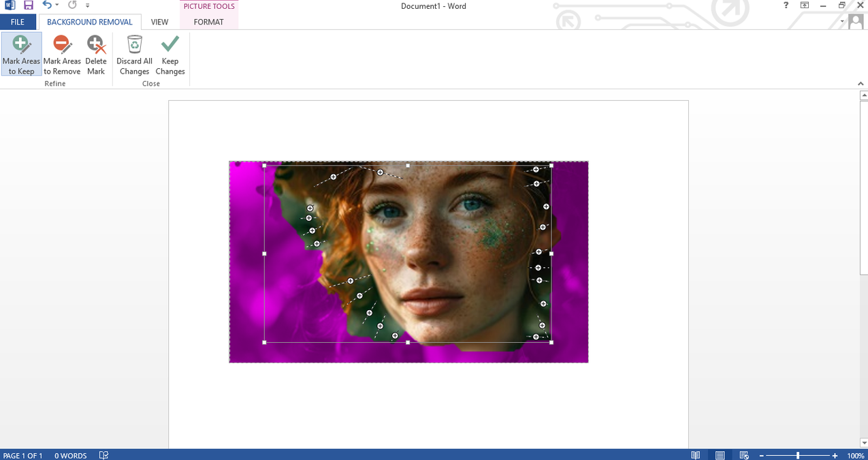
Task: Click Discard All Changes in the Close group
Action: click(134, 55)
